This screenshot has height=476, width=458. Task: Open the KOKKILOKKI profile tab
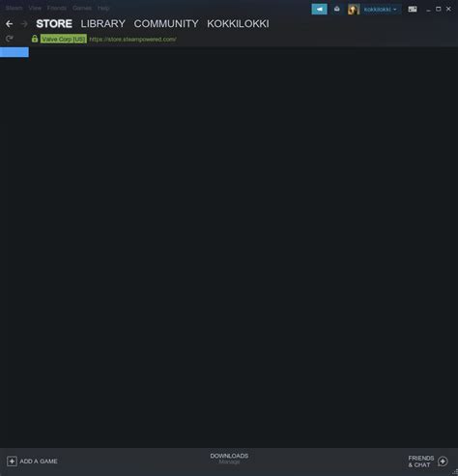[x=238, y=23]
